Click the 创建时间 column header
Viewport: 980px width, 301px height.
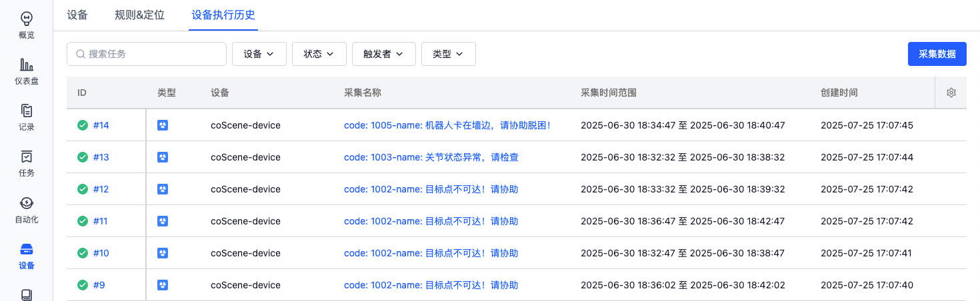(x=839, y=93)
